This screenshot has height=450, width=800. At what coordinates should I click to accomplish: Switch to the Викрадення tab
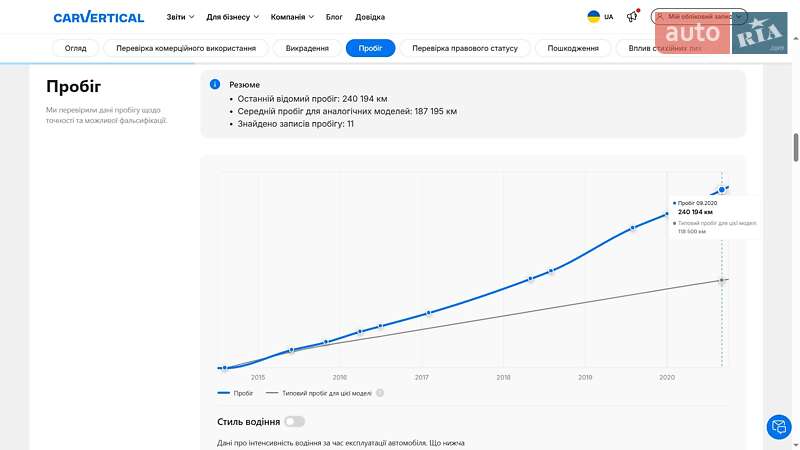point(307,48)
